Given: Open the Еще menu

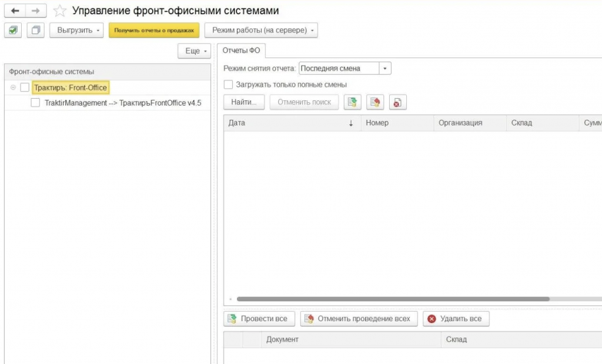Looking at the screenshot, I should (194, 51).
